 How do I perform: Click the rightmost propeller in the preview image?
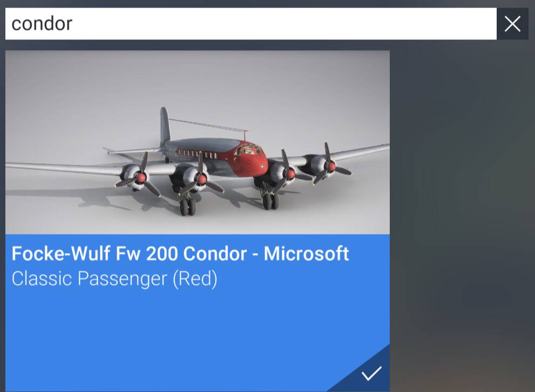[x=330, y=166]
